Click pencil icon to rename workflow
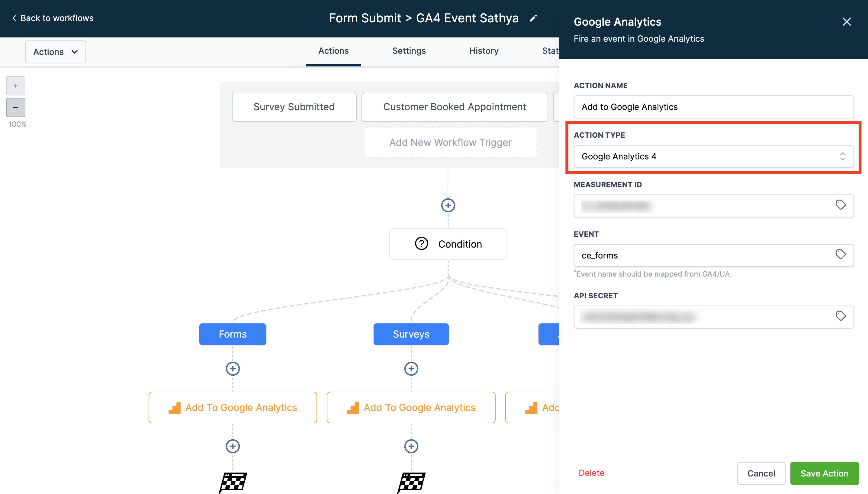Image resolution: width=868 pixels, height=494 pixels. click(533, 18)
